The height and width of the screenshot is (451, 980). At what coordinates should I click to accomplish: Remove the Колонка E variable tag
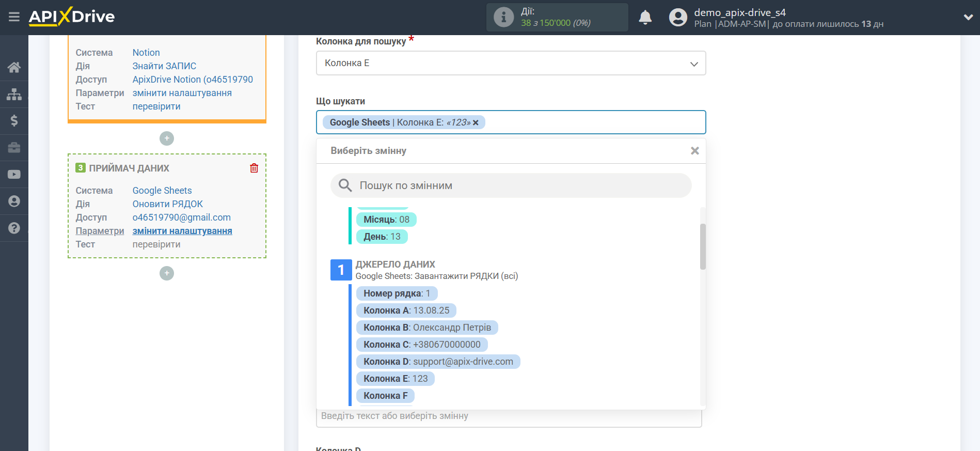[476, 122]
